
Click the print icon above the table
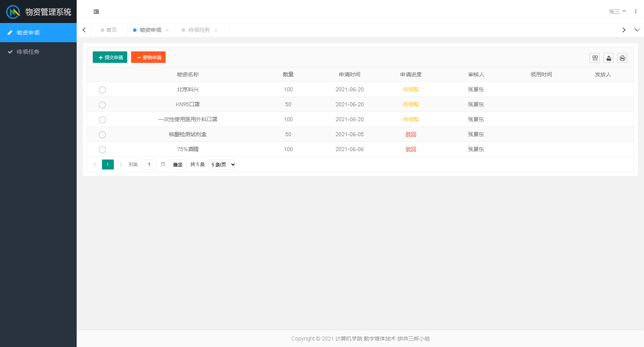click(x=622, y=58)
